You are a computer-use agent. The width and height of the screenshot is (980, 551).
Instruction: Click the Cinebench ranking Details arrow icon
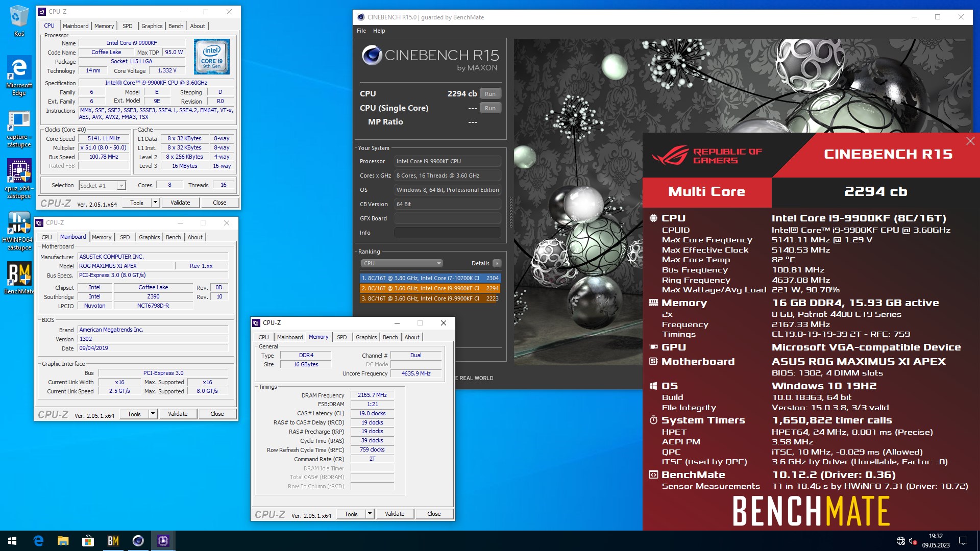pyautogui.click(x=497, y=263)
